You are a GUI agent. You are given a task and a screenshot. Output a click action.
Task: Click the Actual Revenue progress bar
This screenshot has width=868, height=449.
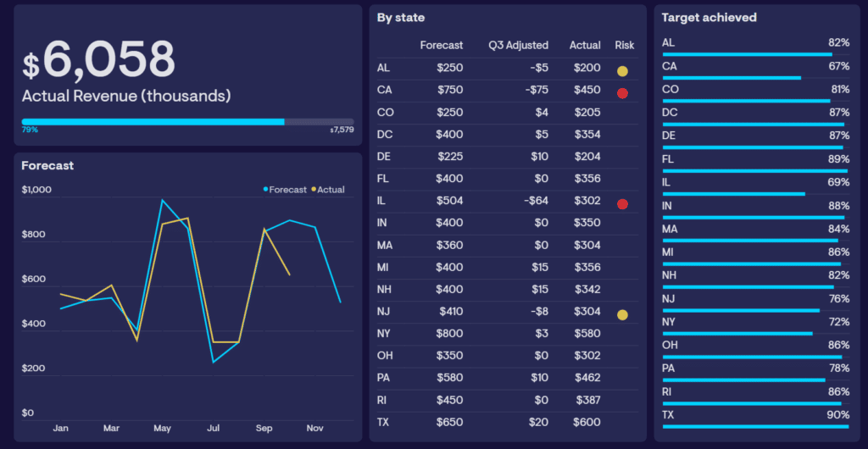(187, 122)
